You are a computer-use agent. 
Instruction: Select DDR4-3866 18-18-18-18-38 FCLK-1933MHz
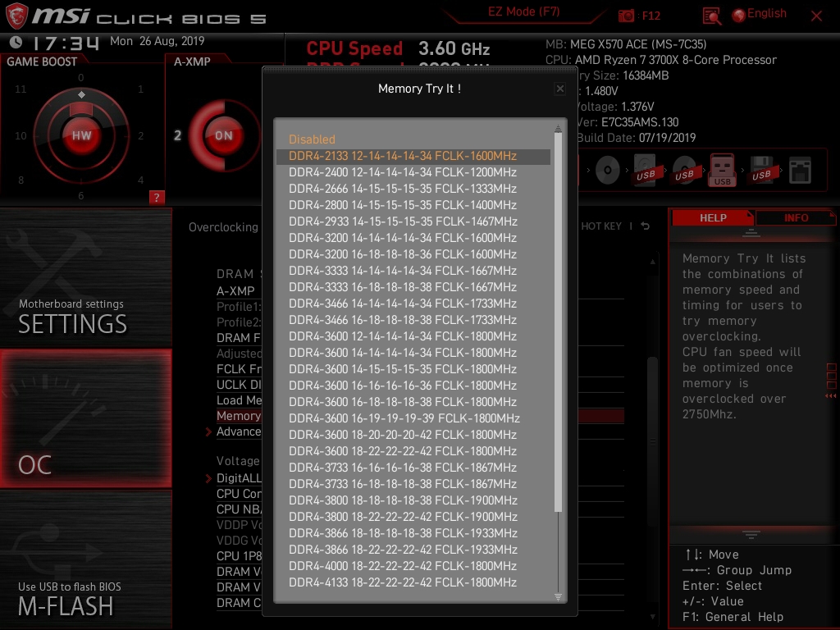[x=413, y=533]
